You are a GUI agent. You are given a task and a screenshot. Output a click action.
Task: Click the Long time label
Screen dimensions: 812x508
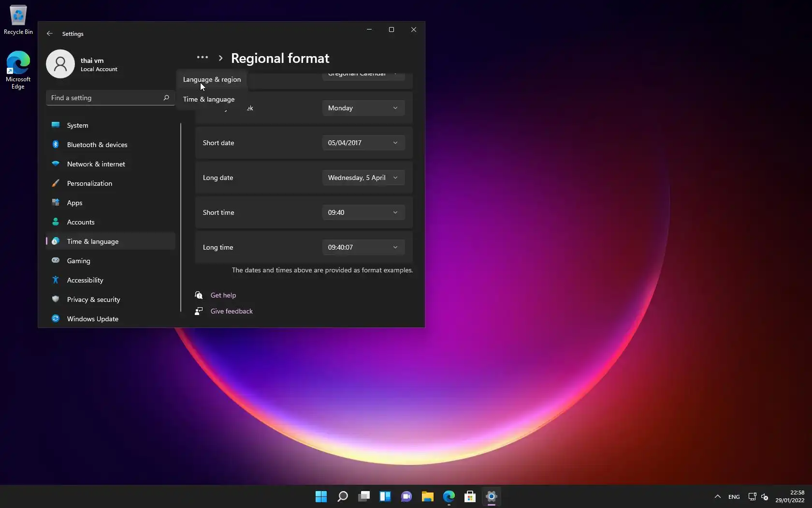pyautogui.click(x=218, y=247)
